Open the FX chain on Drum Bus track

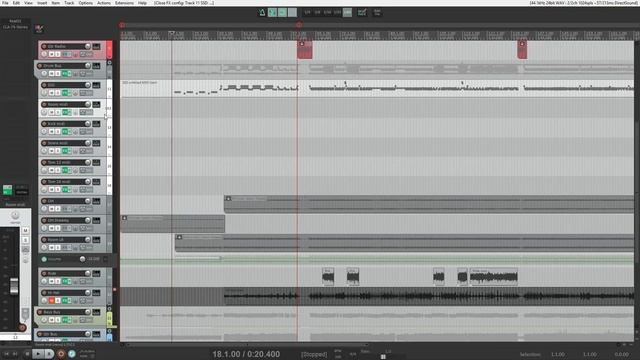pos(66,73)
